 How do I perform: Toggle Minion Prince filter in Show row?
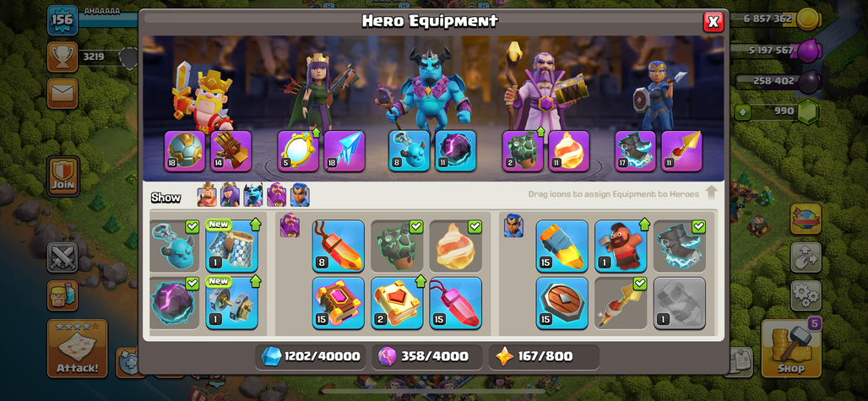click(253, 195)
